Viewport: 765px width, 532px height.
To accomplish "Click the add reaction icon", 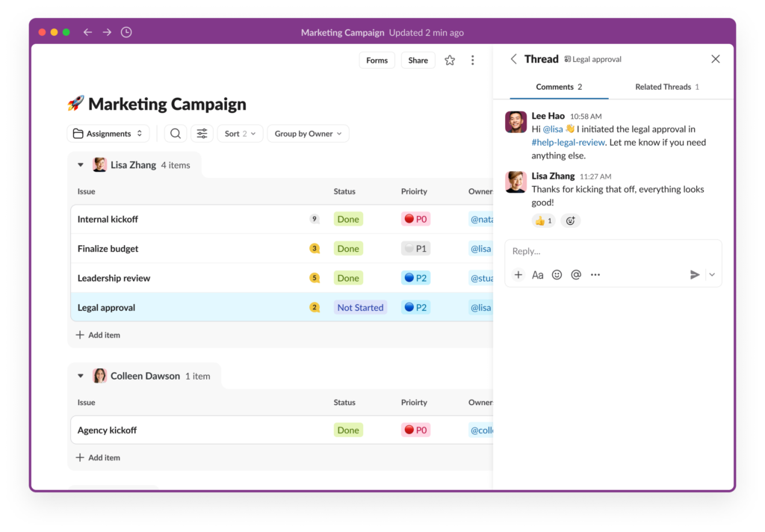I will pos(570,220).
